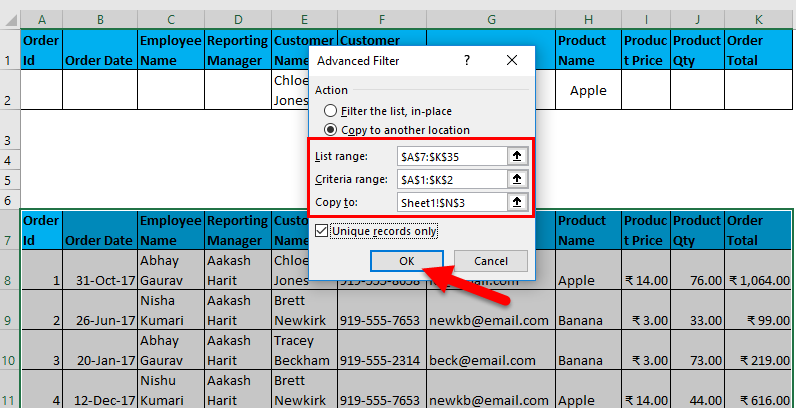Screen dimensions: 796x408
Task: Select row 9 header
Action: tap(10, 310)
